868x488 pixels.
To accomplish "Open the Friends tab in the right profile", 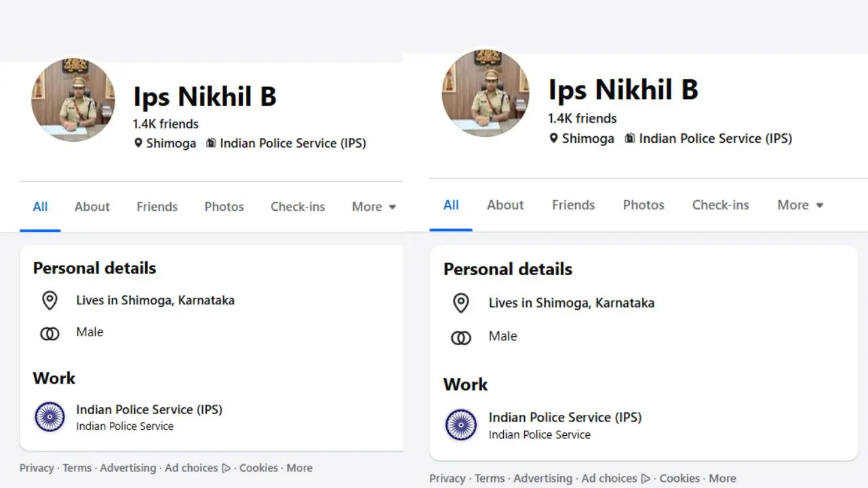I will pos(574,205).
